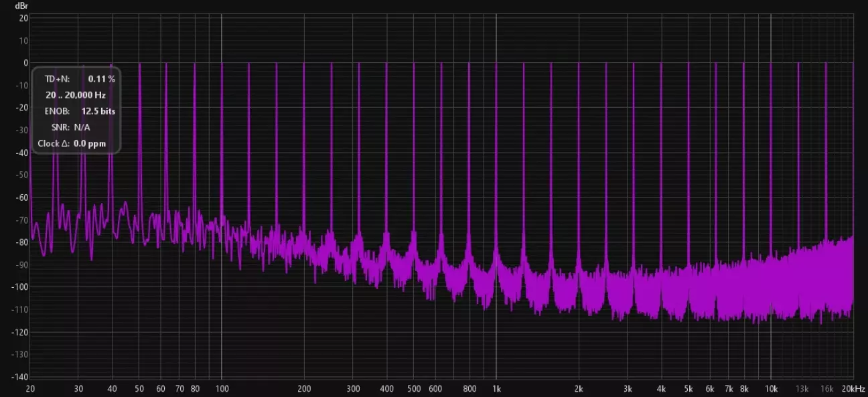The width and height of the screenshot is (868, 397).
Task: Click the -130 label on the vertical axis
Action: pos(20,354)
